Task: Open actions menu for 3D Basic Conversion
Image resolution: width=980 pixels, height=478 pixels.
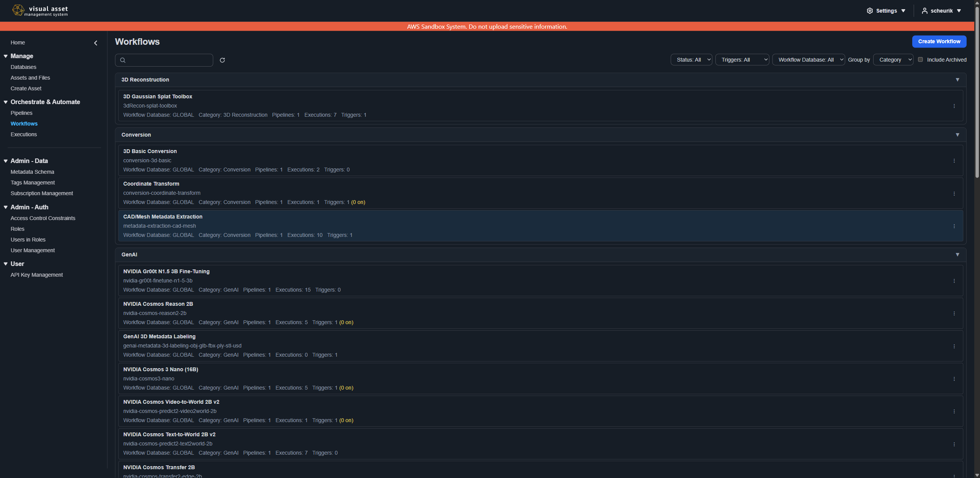Action: pyautogui.click(x=954, y=161)
